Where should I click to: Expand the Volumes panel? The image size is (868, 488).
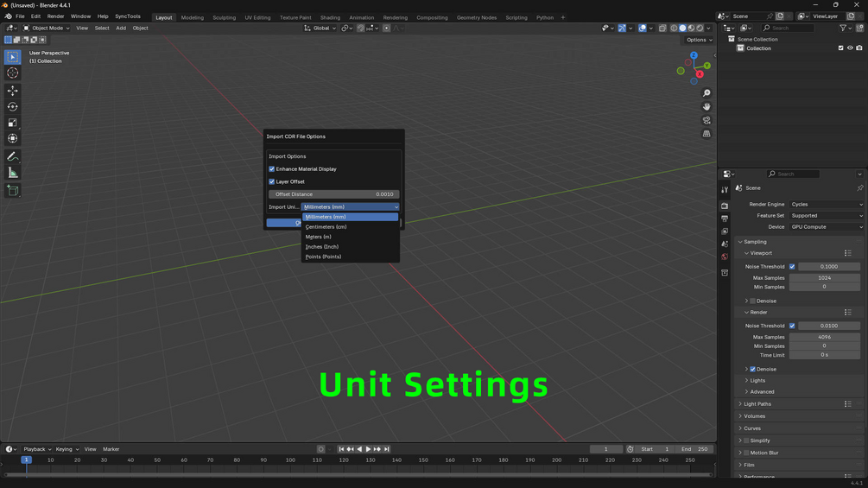754,416
